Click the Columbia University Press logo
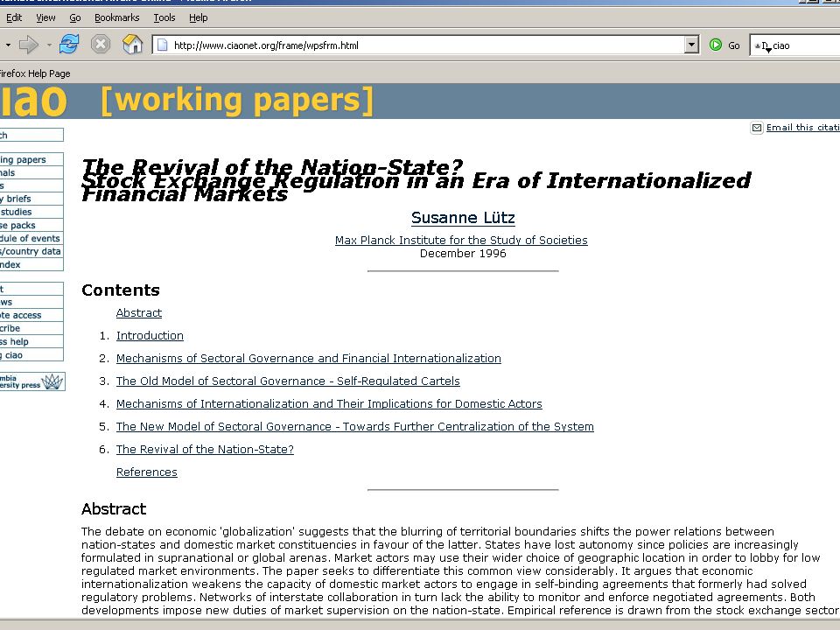The image size is (840, 630). pos(32,381)
